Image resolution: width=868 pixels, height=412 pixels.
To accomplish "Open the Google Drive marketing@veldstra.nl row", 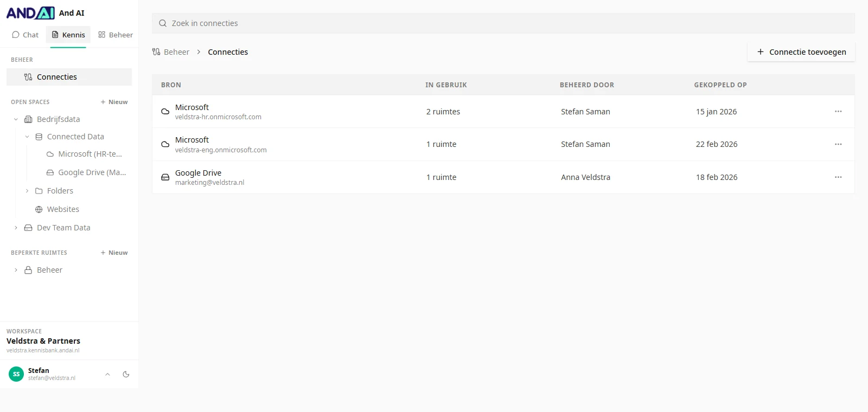I will click(503, 177).
